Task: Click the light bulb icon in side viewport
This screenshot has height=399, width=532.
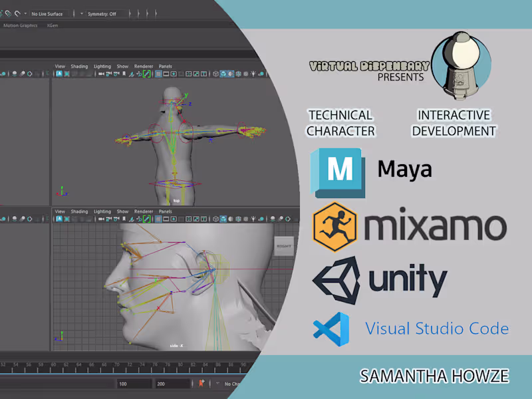Action: (253, 219)
